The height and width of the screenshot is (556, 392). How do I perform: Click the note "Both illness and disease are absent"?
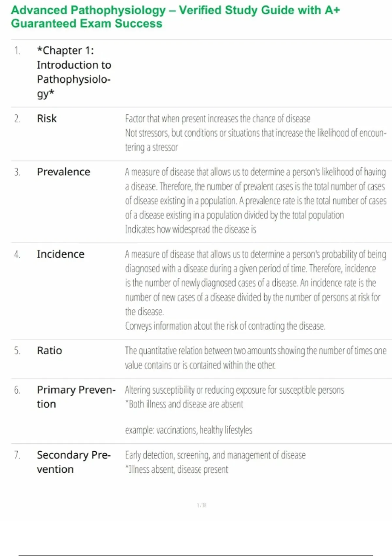coord(184,404)
